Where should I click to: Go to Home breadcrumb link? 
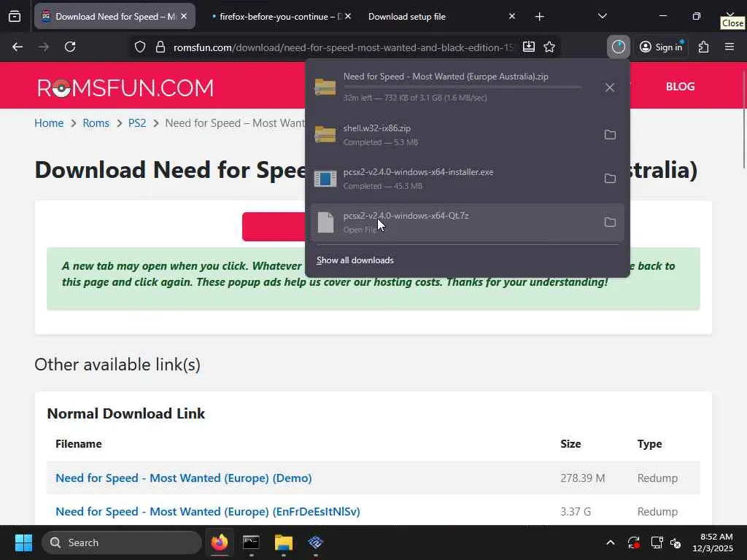[49, 122]
